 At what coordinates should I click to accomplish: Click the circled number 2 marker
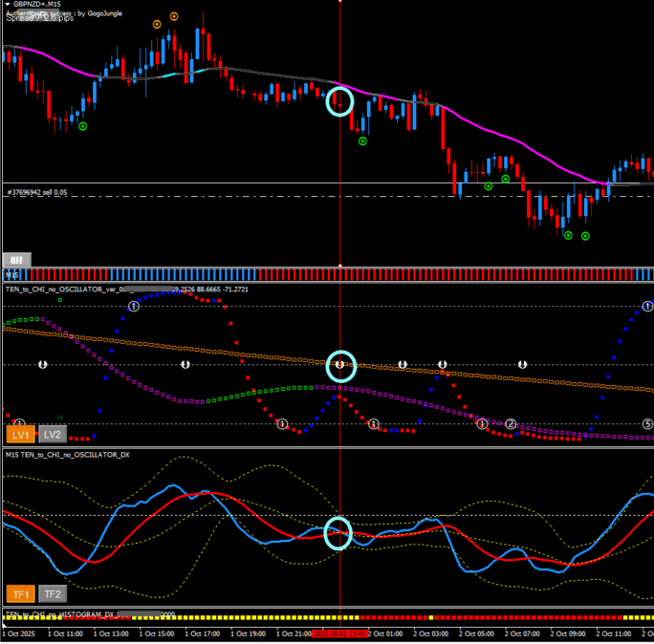click(x=512, y=423)
